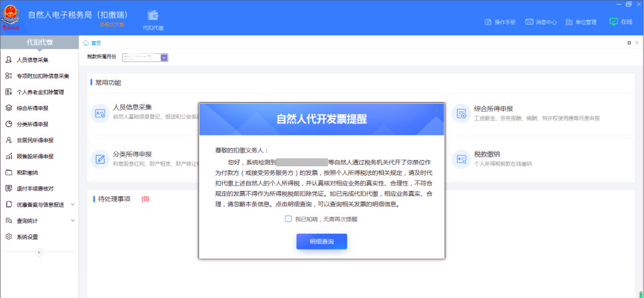Viewport: 644px width, 298px height.
Task: Click the 税款缴纳 card icon
Action: click(x=461, y=159)
